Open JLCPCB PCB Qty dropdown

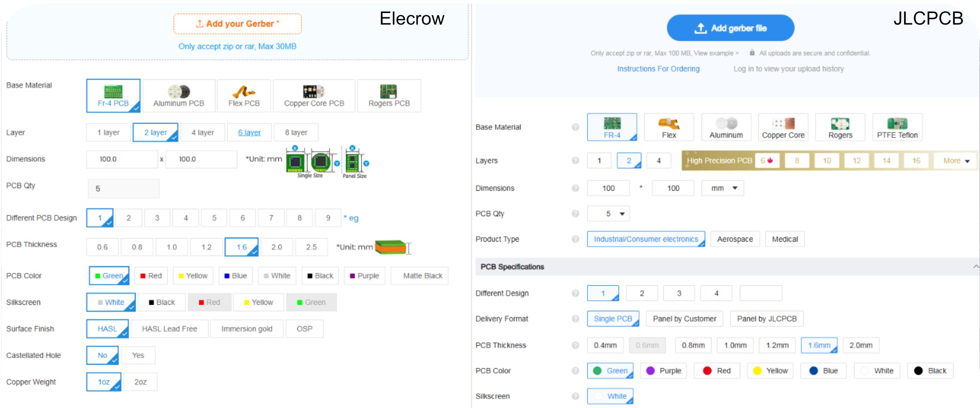click(x=608, y=214)
